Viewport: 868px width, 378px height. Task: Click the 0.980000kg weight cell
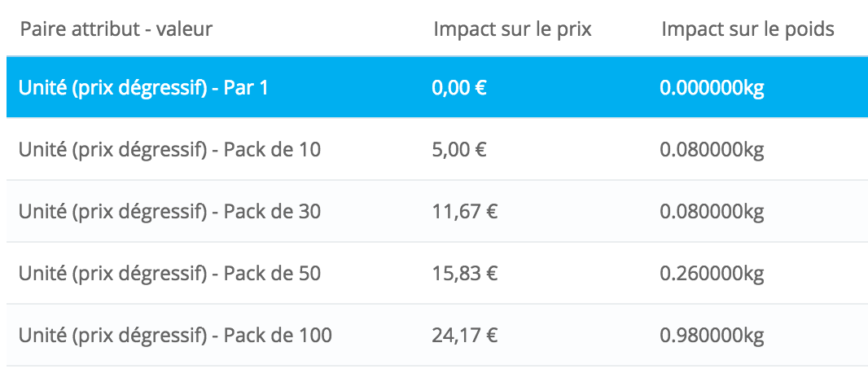[x=712, y=336]
